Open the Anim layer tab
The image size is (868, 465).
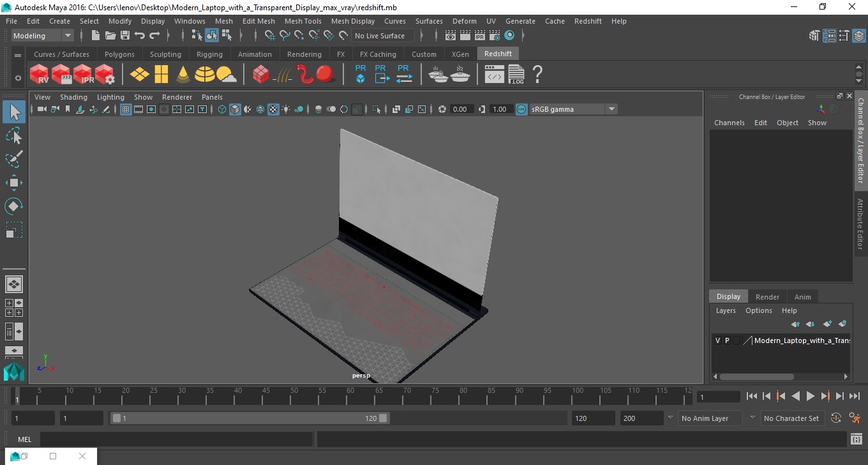(802, 297)
